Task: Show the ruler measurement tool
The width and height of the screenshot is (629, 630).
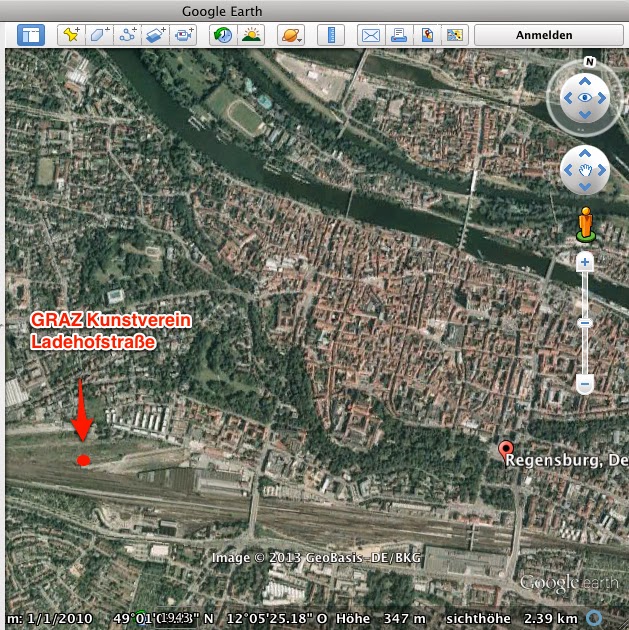Action: pos(331,35)
